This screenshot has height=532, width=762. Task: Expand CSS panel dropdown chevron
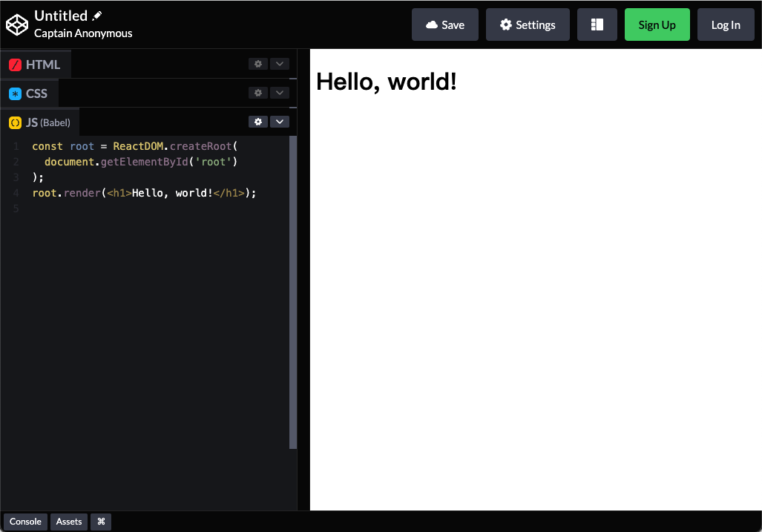(280, 92)
